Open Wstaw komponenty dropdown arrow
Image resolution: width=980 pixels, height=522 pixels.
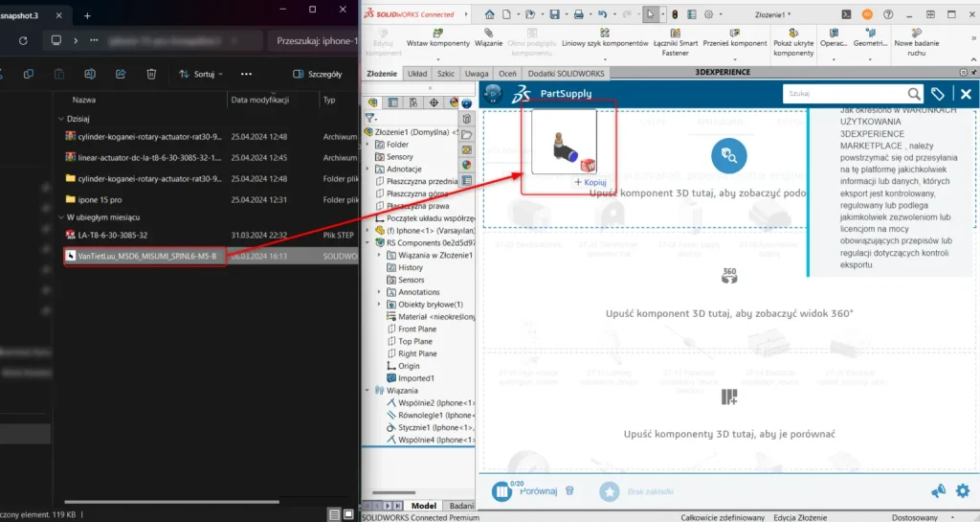coord(437,59)
